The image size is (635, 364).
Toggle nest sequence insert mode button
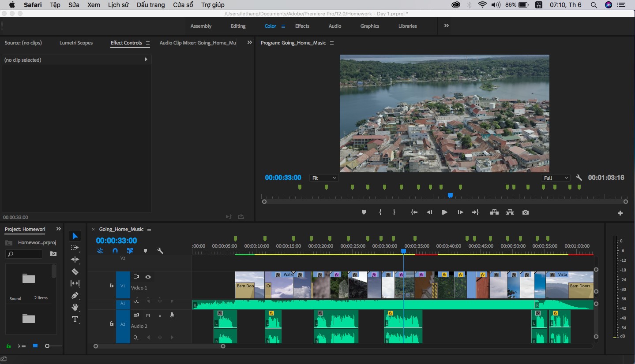(x=100, y=251)
